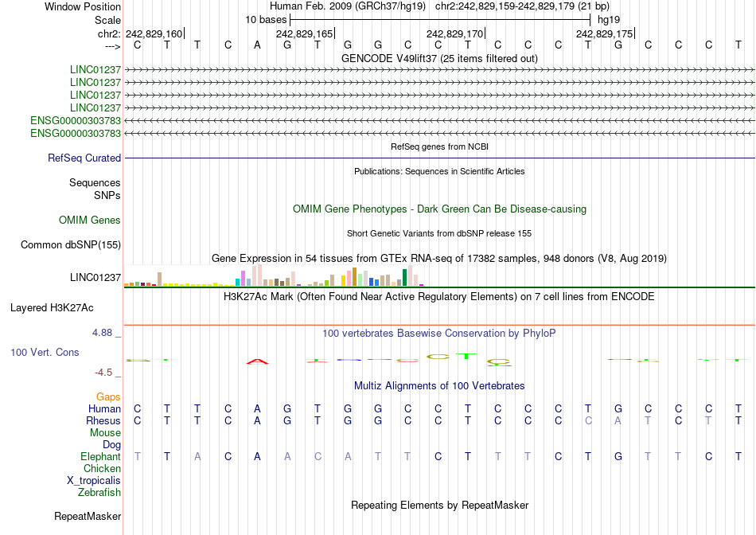The height and width of the screenshot is (535, 756).
Task: Click the OMIM Genes track label
Action: click(x=89, y=220)
